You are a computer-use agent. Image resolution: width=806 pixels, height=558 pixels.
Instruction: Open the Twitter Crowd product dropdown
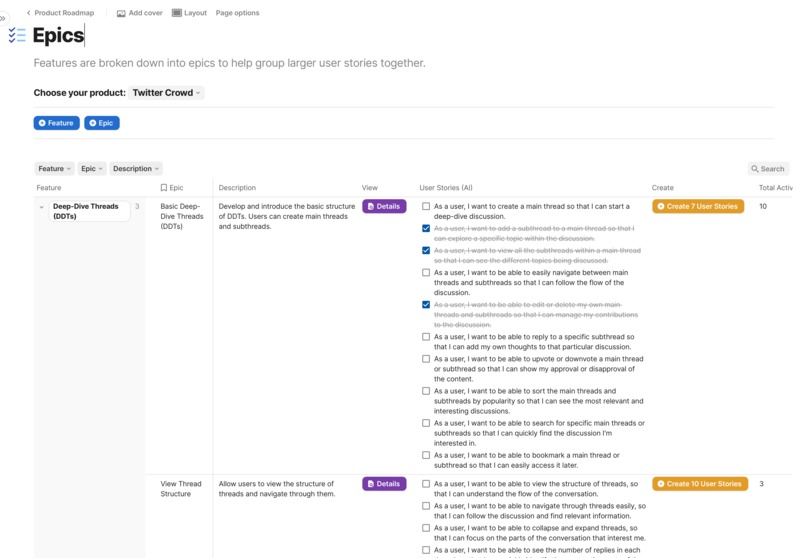[x=166, y=93]
